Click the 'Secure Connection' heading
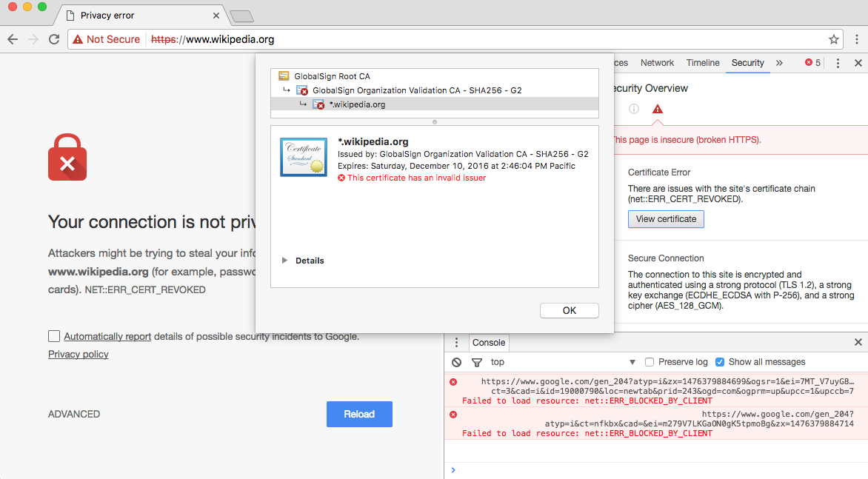 tap(665, 258)
